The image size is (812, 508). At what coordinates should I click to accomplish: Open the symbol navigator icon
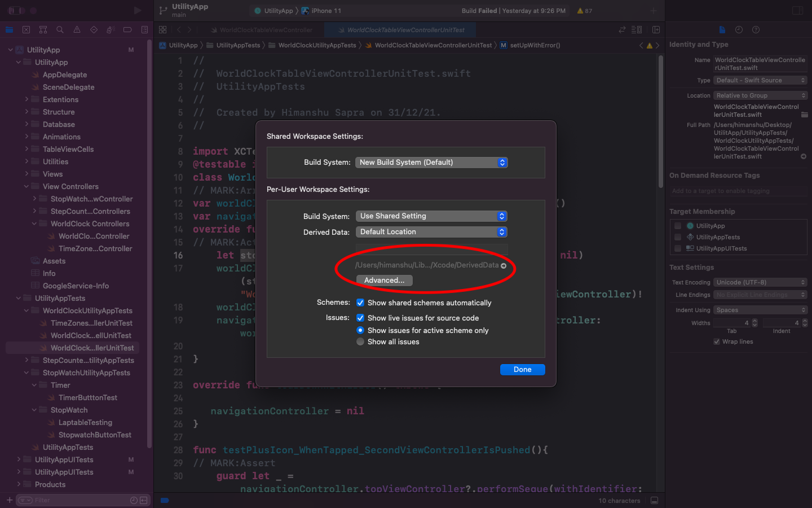(43, 30)
